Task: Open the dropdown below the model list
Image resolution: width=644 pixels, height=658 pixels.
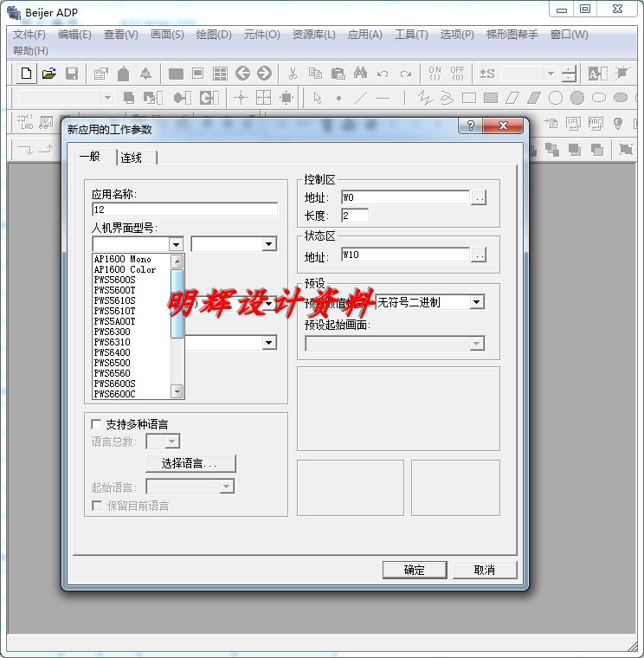Action: (x=269, y=343)
